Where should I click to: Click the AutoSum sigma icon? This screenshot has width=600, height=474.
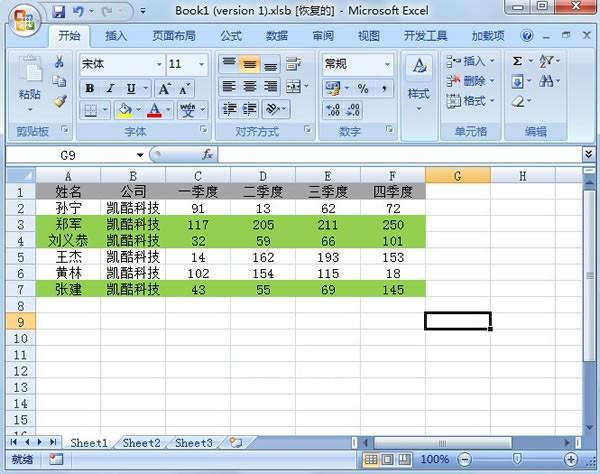[x=517, y=61]
